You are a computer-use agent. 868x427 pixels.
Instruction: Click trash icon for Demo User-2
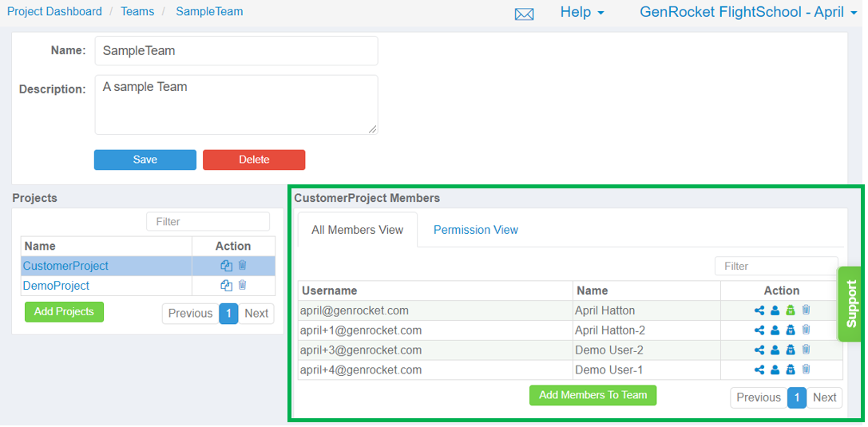pyautogui.click(x=806, y=350)
